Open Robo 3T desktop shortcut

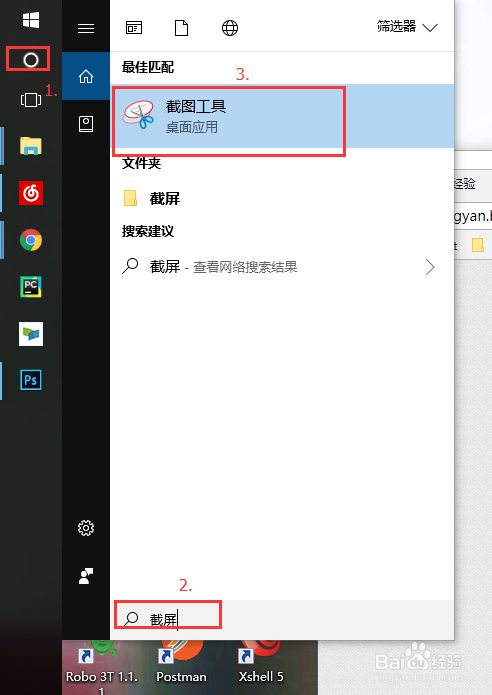click(x=102, y=667)
